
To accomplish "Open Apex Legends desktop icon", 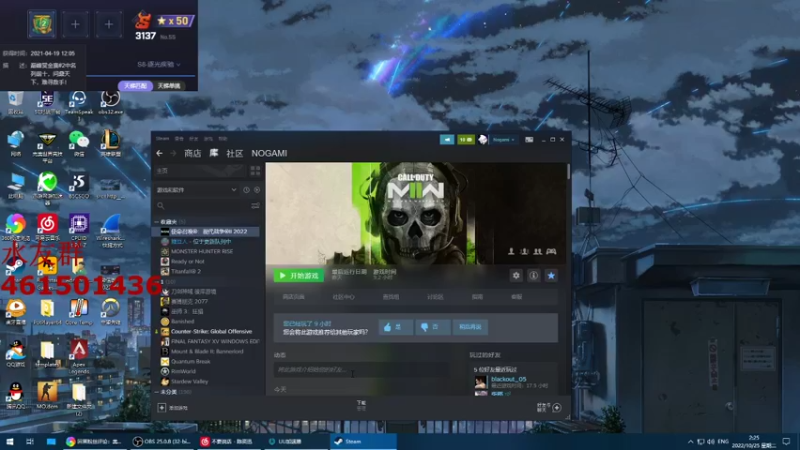I will (x=79, y=355).
